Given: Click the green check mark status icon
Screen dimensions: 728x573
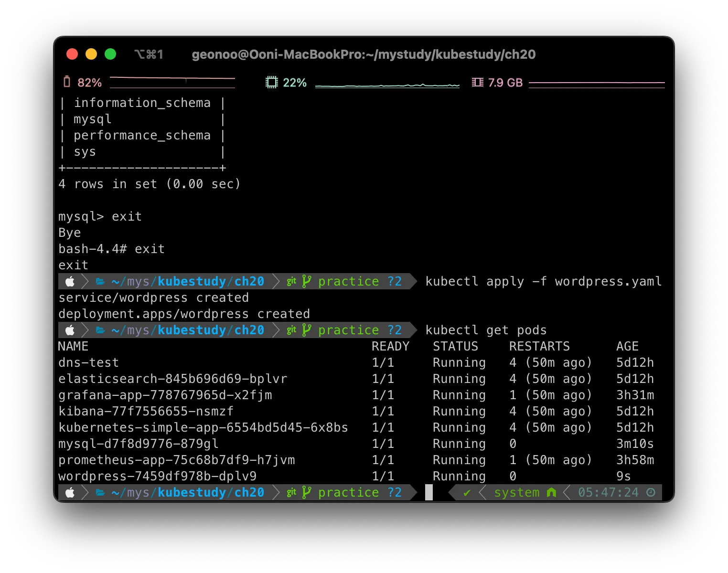Looking at the screenshot, I should pos(467,493).
